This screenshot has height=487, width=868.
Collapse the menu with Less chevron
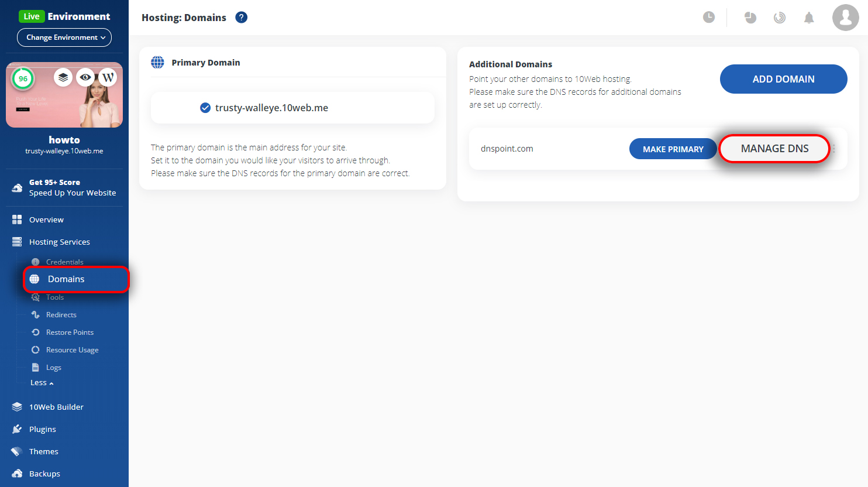[42, 383]
